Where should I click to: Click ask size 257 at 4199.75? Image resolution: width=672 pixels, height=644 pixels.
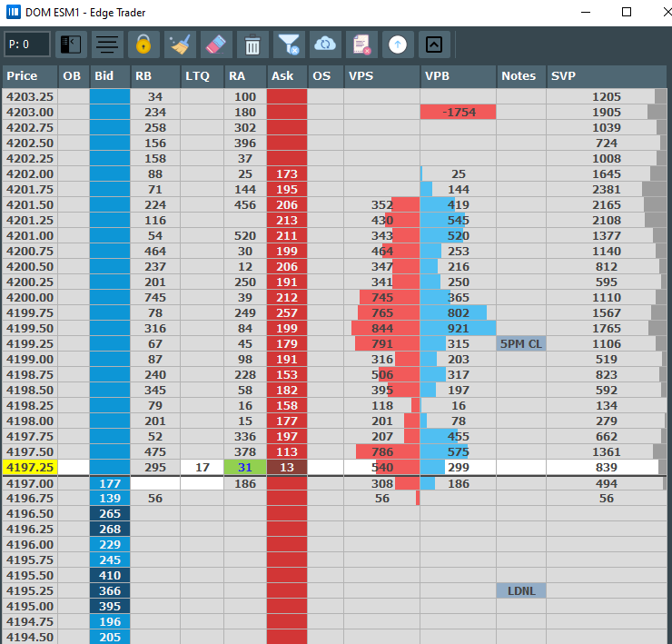point(287,312)
